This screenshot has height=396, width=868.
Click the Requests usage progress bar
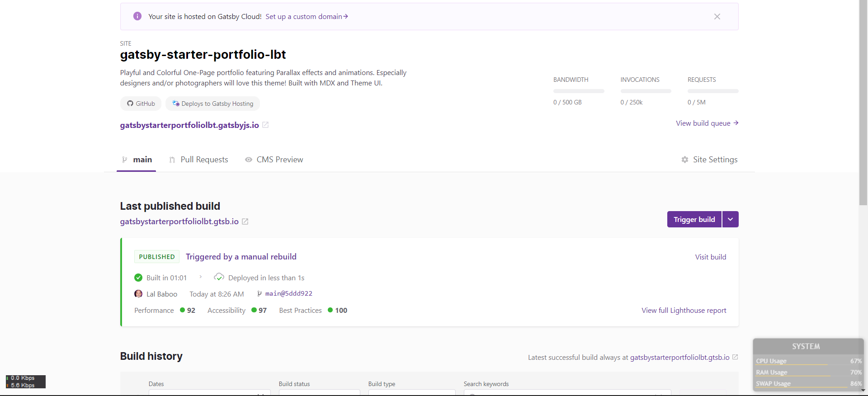pos(713,91)
